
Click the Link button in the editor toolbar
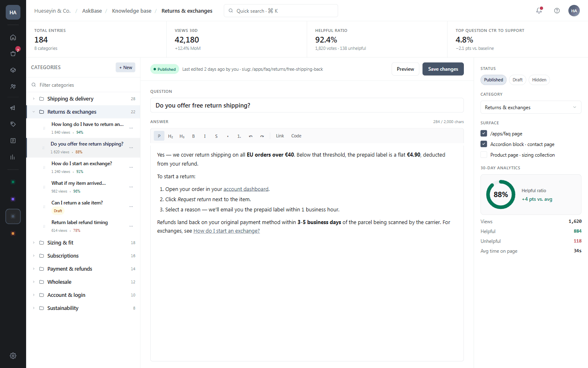280,136
